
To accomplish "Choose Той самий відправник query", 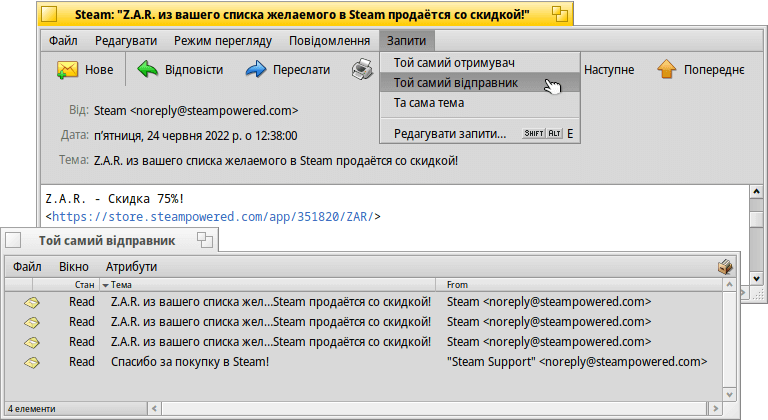I will [480, 83].
